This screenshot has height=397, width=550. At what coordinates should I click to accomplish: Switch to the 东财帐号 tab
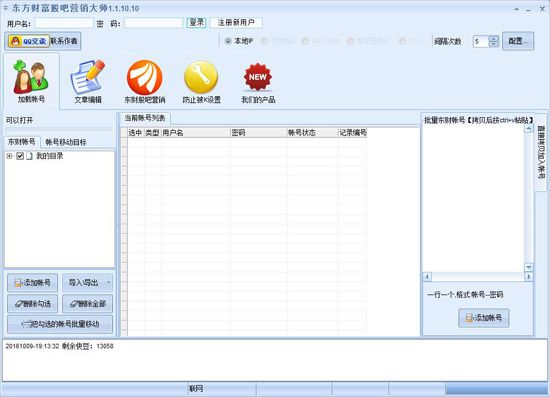tap(22, 142)
